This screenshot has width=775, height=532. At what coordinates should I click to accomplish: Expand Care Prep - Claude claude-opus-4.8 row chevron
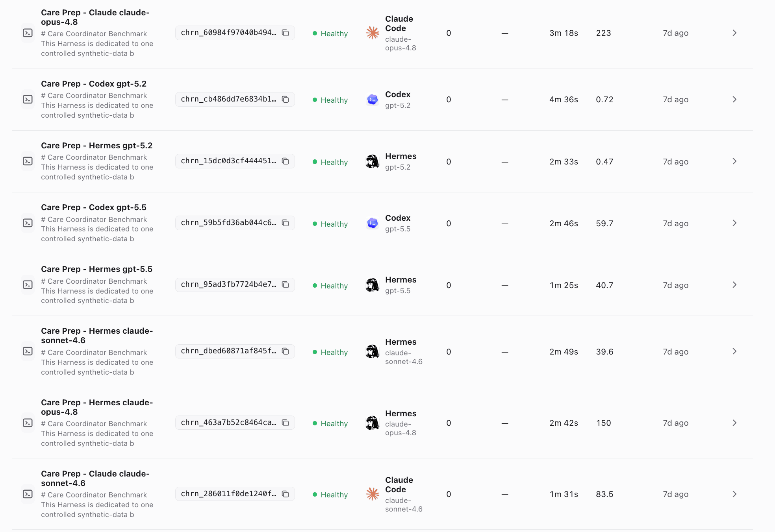(x=734, y=33)
